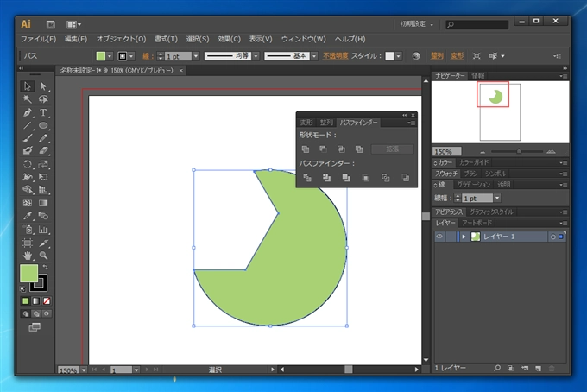Select the Paintbrush tool
This screenshot has height=392, width=587.
[x=27, y=138]
